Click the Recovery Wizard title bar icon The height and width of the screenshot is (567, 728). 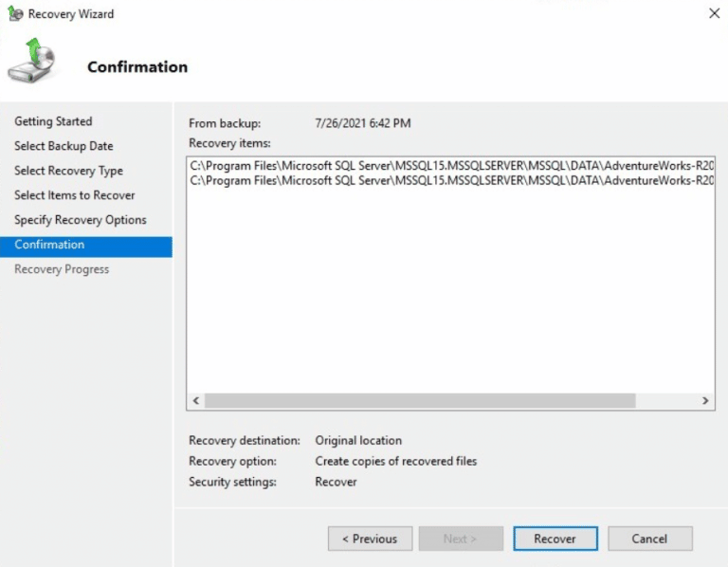point(15,14)
